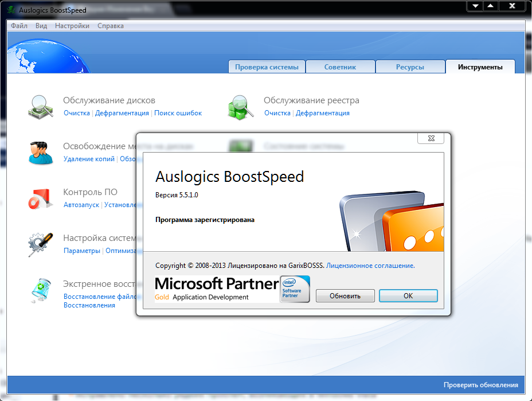
Task: Click the Обслуживание реестра heading
Action: click(311, 100)
